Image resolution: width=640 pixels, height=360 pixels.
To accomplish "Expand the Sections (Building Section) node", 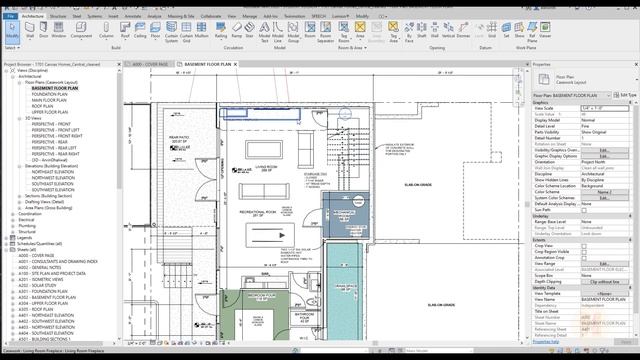I will tap(20, 196).
